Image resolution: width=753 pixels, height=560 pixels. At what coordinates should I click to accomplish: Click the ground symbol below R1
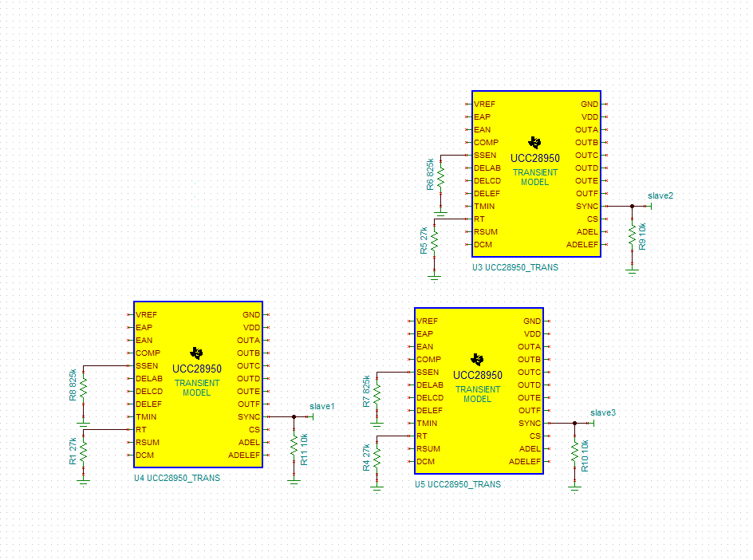(84, 482)
